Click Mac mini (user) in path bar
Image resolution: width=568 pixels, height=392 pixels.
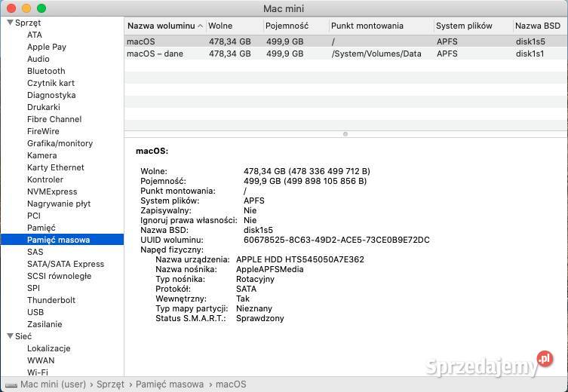pos(54,384)
